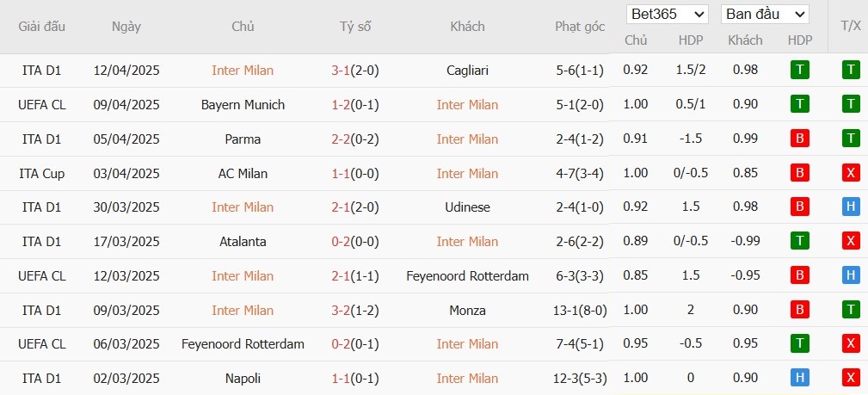Click the Phạt góc column header
868x395 pixels.
pyautogui.click(x=579, y=27)
